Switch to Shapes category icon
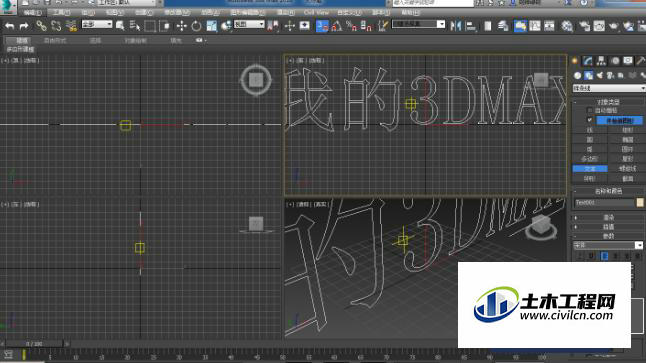The image size is (646, 363). [x=589, y=75]
